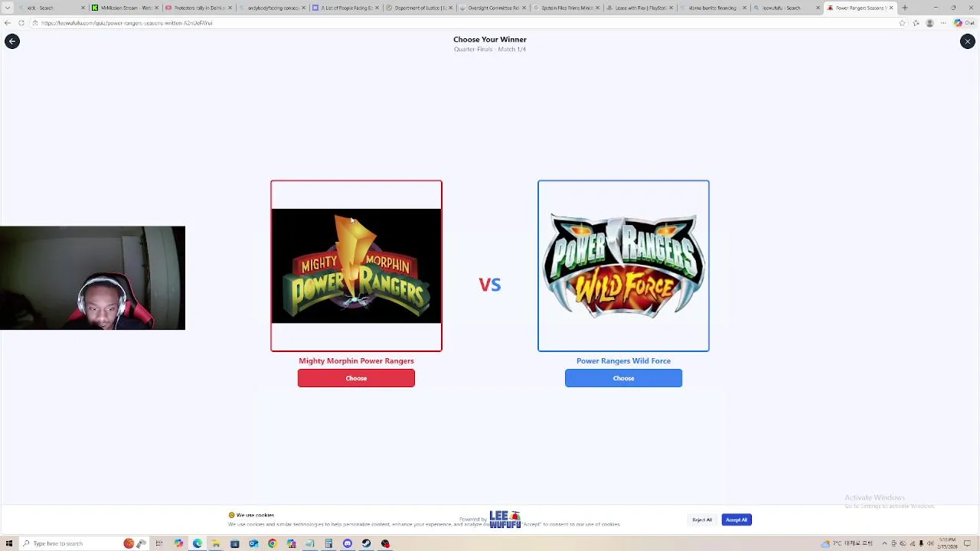Open Discord from the taskbar
980x551 pixels.
coord(348,543)
